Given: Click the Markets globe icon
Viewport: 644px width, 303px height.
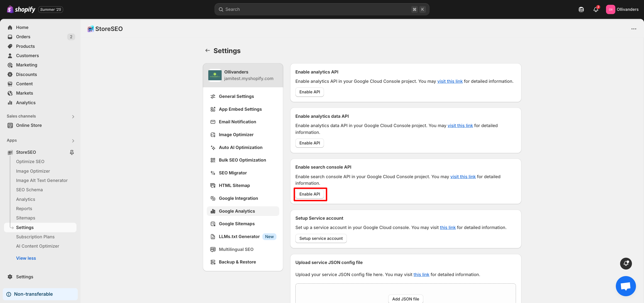Looking at the screenshot, I should coord(10,93).
